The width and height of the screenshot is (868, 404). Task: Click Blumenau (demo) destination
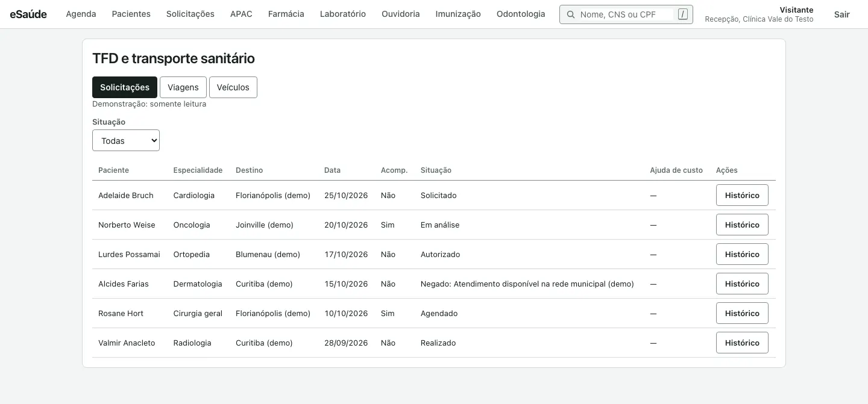click(x=268, y=254)
